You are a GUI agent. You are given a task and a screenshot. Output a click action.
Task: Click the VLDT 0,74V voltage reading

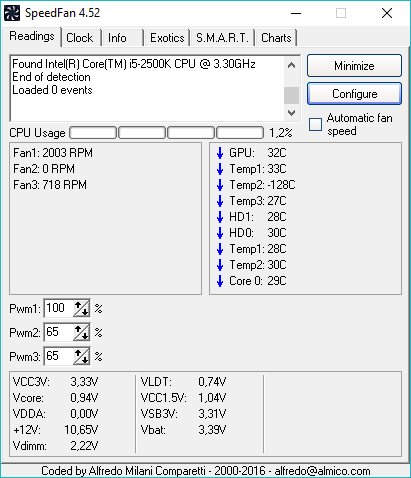click(x=183, y=382)
